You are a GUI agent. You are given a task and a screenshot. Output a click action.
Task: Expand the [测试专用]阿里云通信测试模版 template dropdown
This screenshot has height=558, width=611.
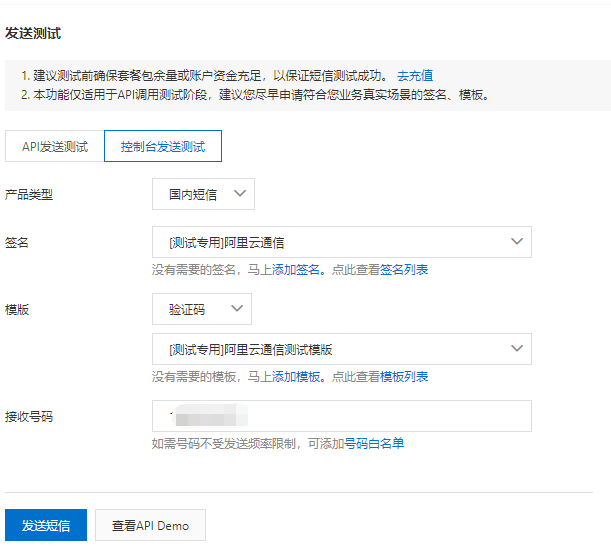(341, 349)
